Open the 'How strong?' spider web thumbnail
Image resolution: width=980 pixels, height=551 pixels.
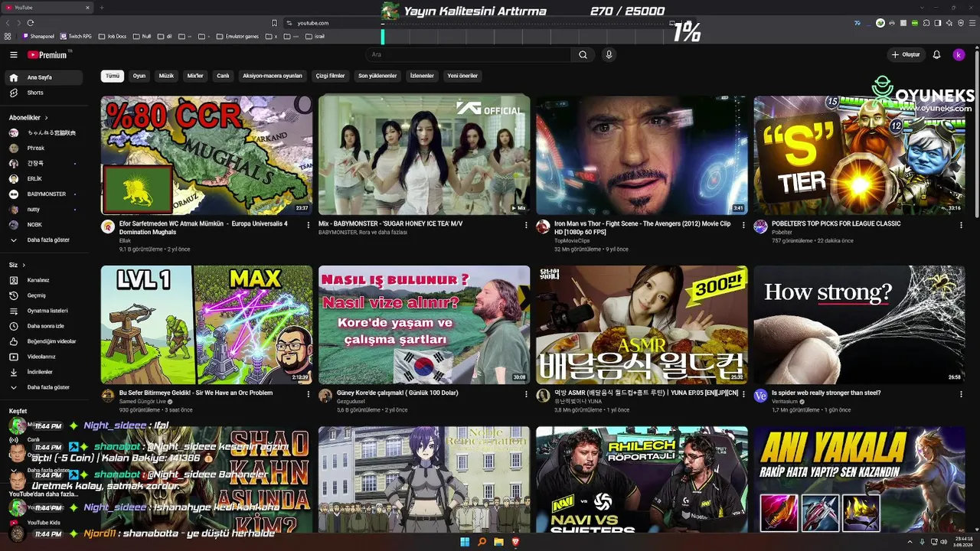tap(859, 324)
